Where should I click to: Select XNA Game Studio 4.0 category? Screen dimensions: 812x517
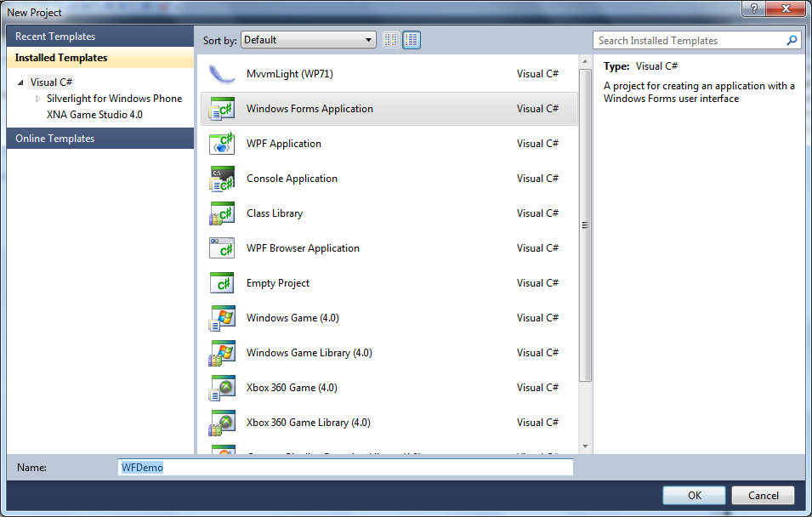pyautogui.click(x=94, y=115)
